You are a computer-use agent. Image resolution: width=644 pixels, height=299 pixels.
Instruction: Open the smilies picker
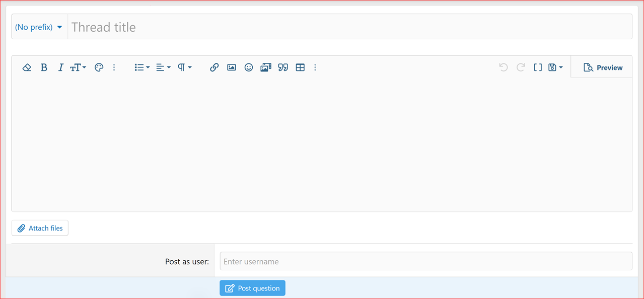248,67
